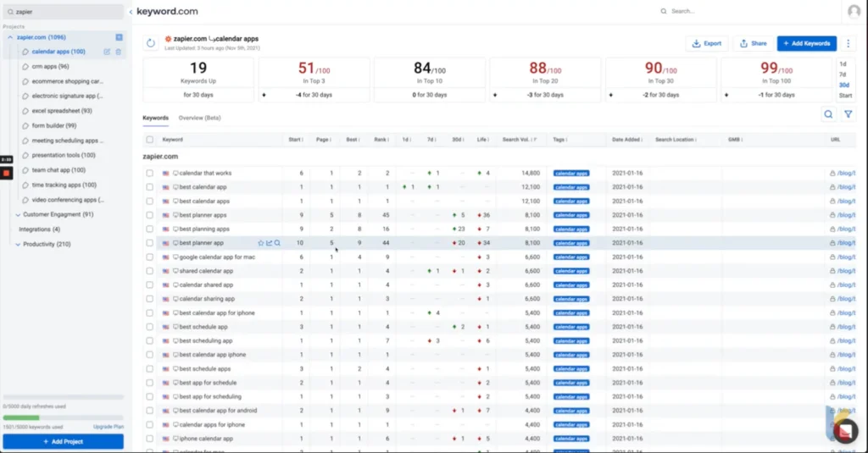The height and width of the screenshot is (453, 868).
Task: Click the Add Keywords button
Action: (x=807, y=43)
